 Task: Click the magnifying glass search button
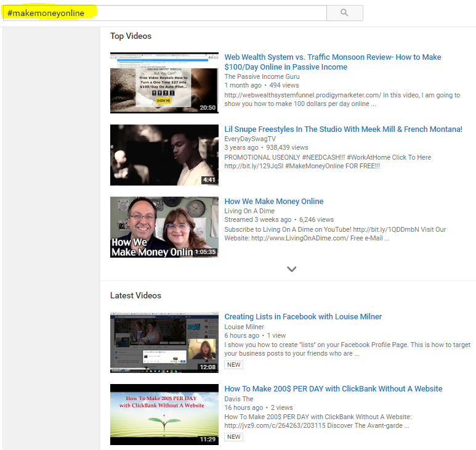tap(344, 13)
